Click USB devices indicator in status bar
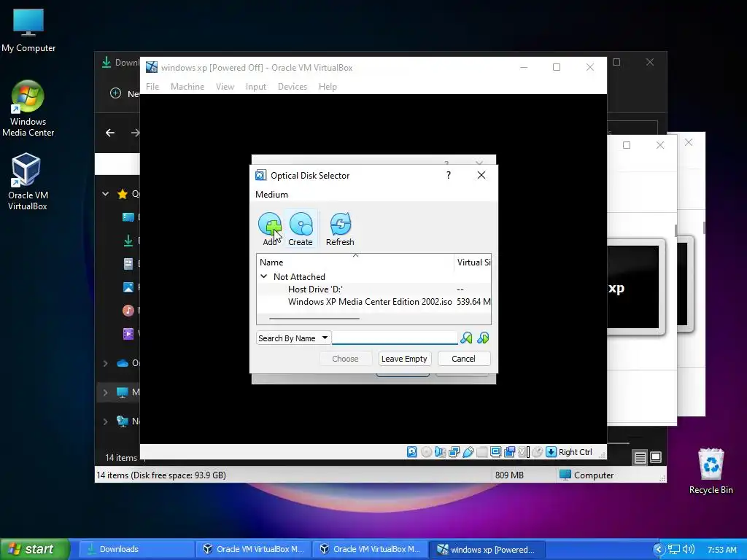This screenshot has width=747, height=560. 468,452
